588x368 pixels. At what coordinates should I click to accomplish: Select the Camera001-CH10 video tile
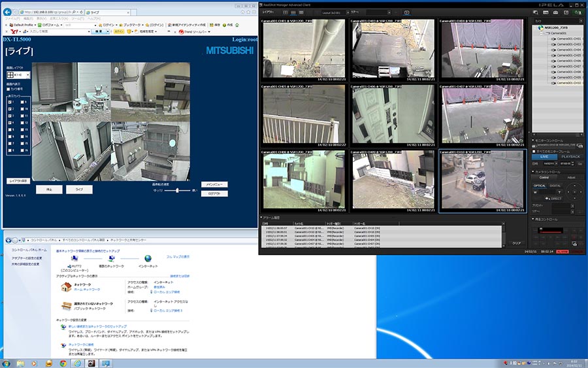pos(482,181)
